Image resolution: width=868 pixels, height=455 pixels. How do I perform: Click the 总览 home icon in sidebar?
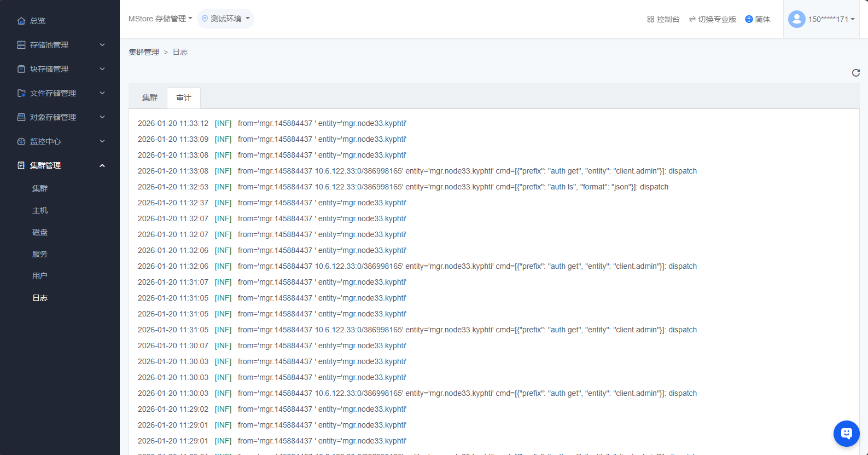(x=21, y=21)
